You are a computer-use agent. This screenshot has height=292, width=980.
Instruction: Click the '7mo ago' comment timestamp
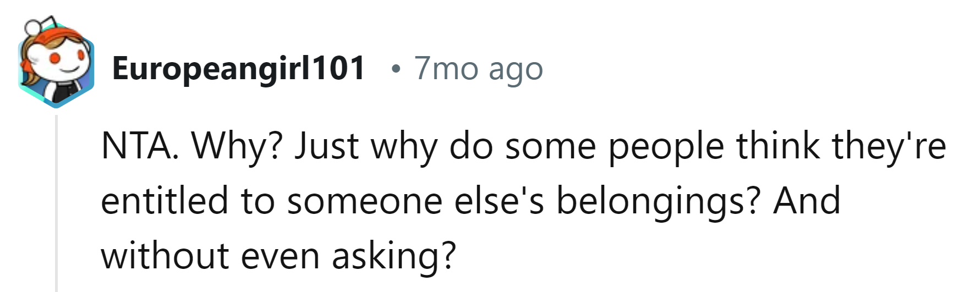(478, 69)
